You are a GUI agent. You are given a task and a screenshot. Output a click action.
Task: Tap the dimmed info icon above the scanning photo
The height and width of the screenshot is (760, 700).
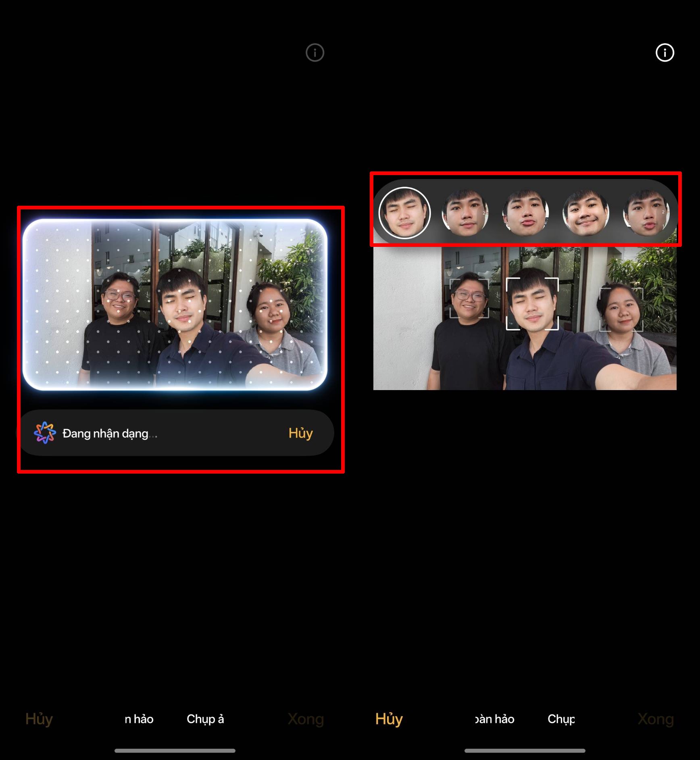pos(315,52)
